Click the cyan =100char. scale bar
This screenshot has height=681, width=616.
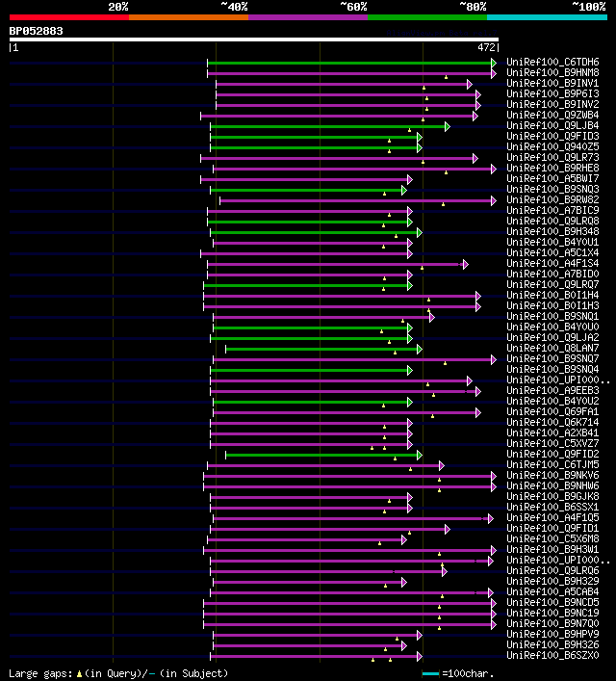[x=430, y=673]
